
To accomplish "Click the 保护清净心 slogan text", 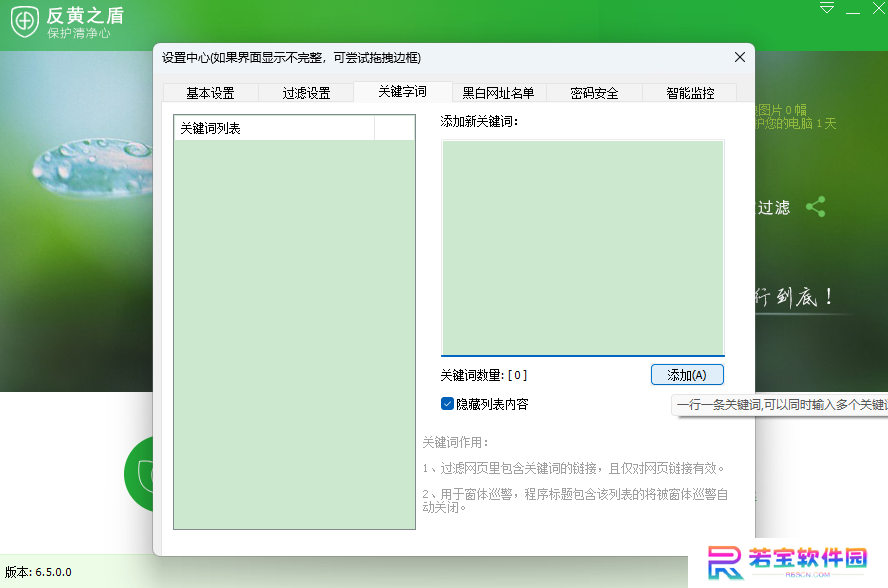I will click(x=79, y=33).
